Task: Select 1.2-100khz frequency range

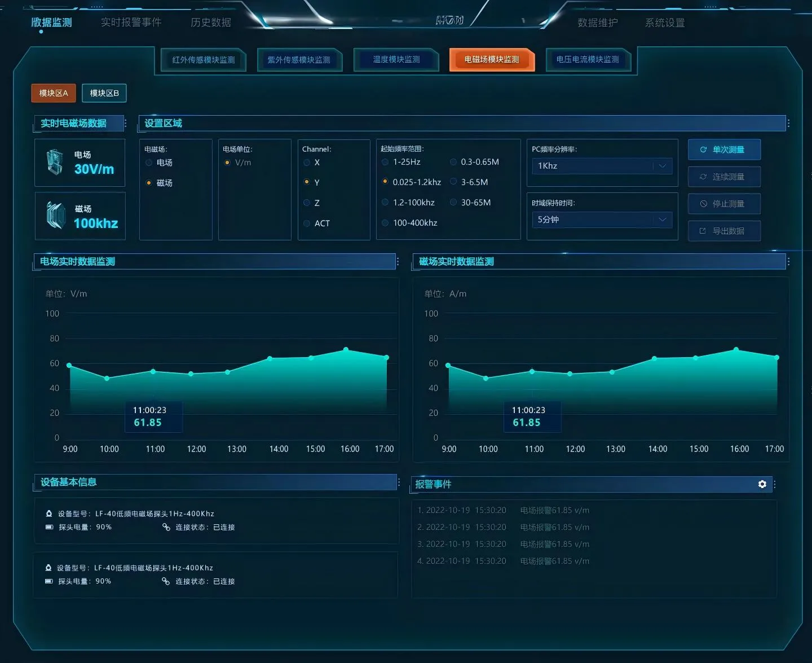Action: pyautogui.click(x=385, y=202)
